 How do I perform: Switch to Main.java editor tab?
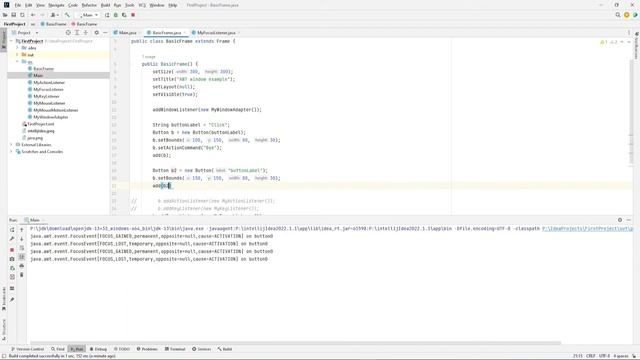point(128,33)
